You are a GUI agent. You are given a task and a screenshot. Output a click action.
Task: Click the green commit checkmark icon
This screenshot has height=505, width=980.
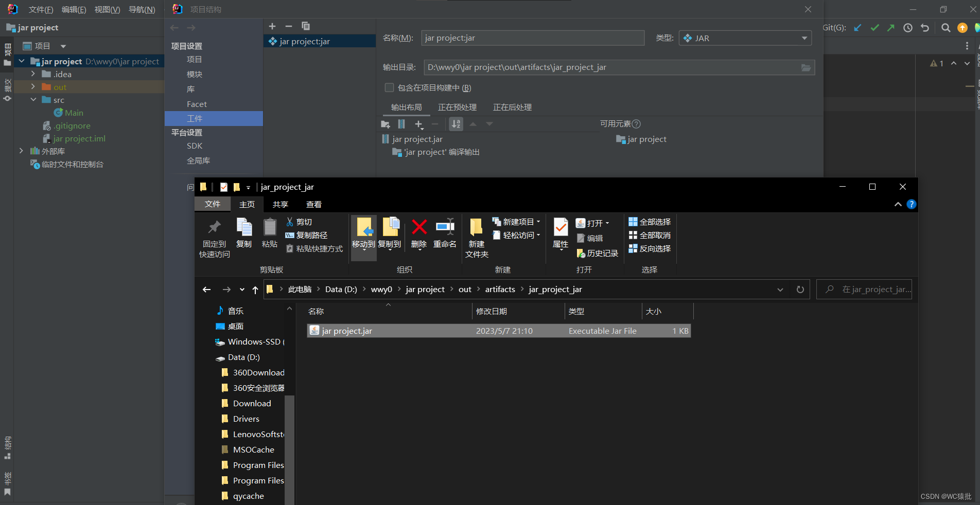[x=874, y=28]
